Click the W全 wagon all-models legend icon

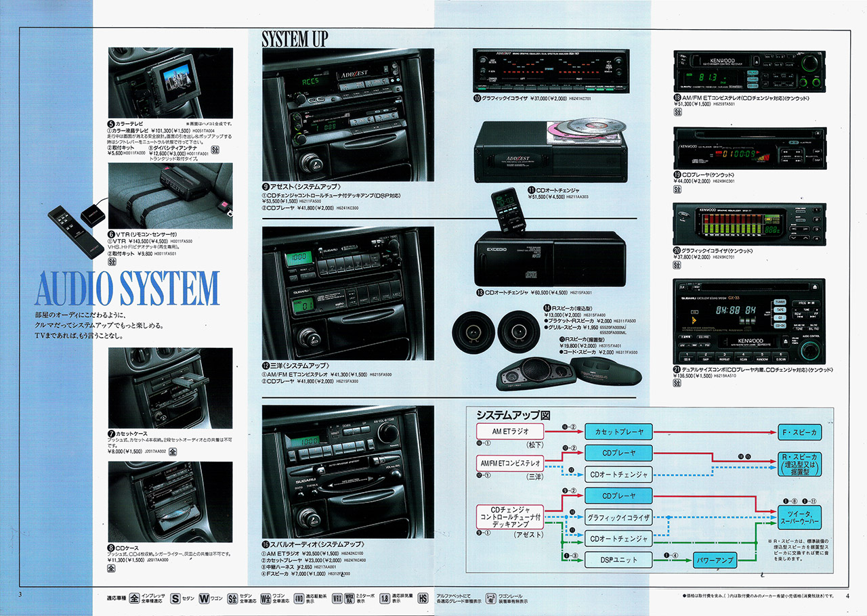pyautogui.click(x=266, y=598)
